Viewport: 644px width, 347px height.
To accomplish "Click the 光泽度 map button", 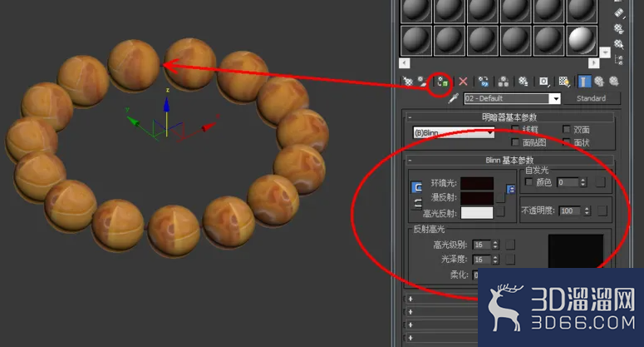I will 510,260.
